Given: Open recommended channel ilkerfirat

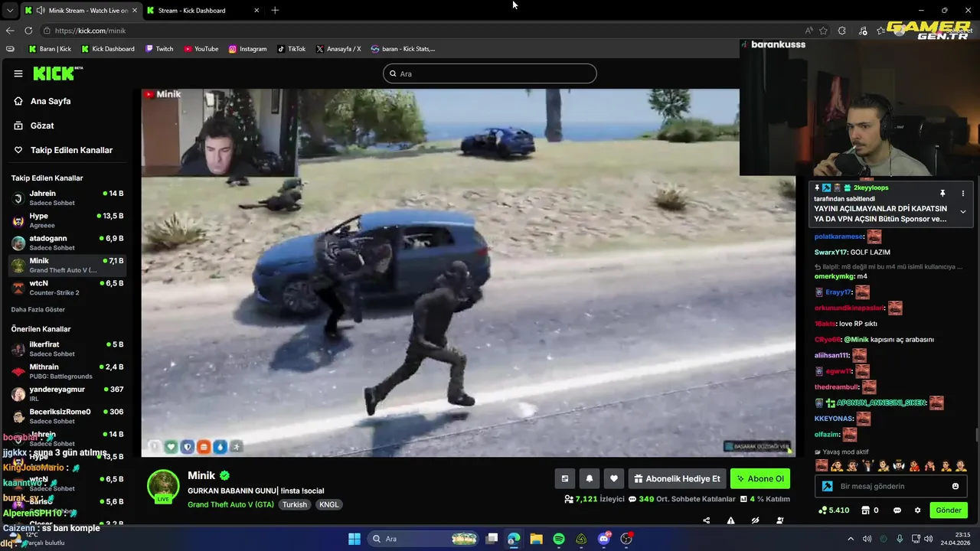Looking at the screenshot, I should 67,349.
